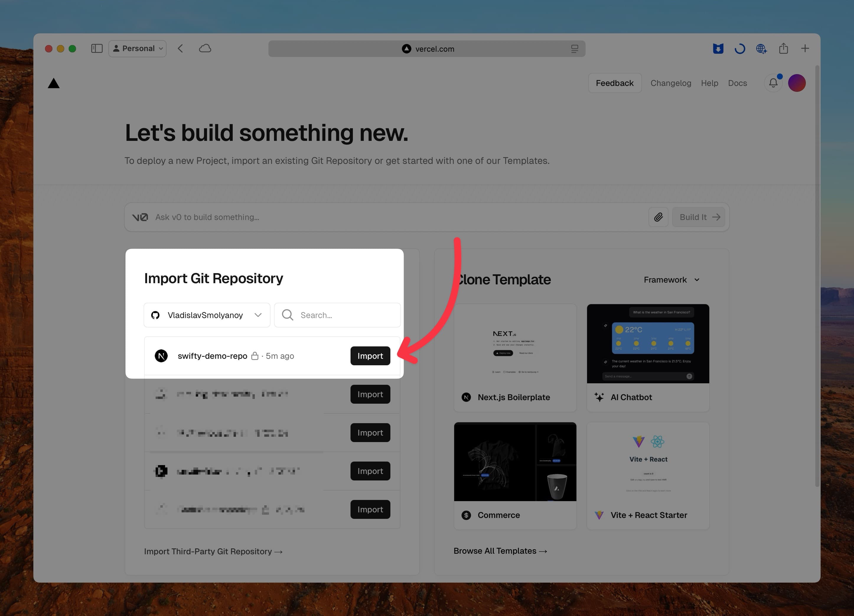Open Import Third-Party Git Repository link

pyautogui.click(x=213, y=551)
